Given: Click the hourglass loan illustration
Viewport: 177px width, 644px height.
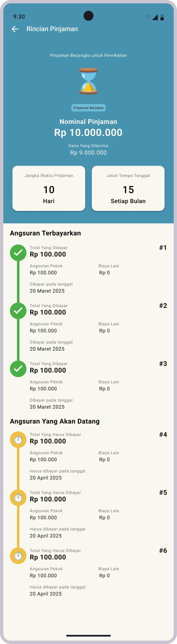Looking at the screenshot, I should [x=88, y=81].
